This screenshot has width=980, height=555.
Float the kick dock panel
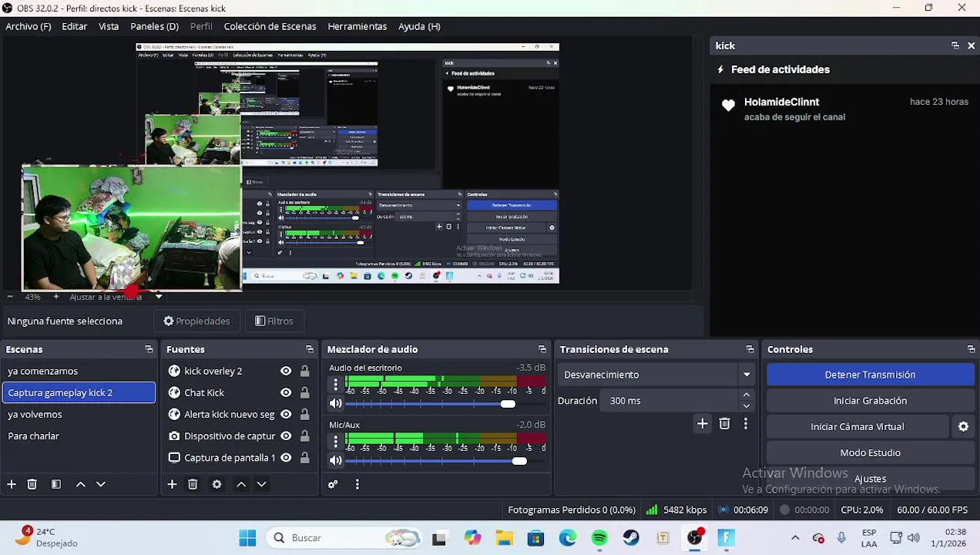(x=955, y=46)
